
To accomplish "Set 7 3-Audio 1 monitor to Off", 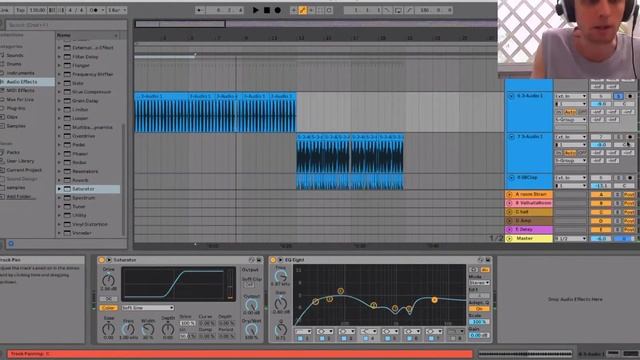I will tap(582, 153).
